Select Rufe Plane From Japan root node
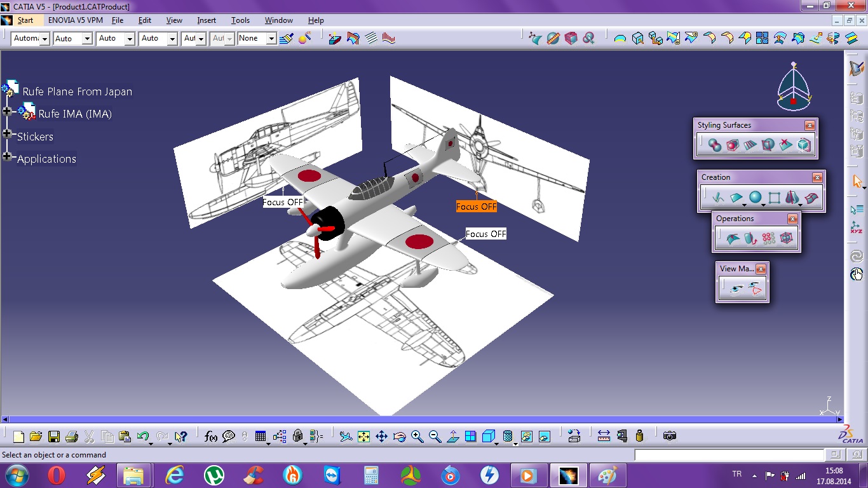This screenshot has width=868, height=488. pyautogui.click(x=78, y=91)
